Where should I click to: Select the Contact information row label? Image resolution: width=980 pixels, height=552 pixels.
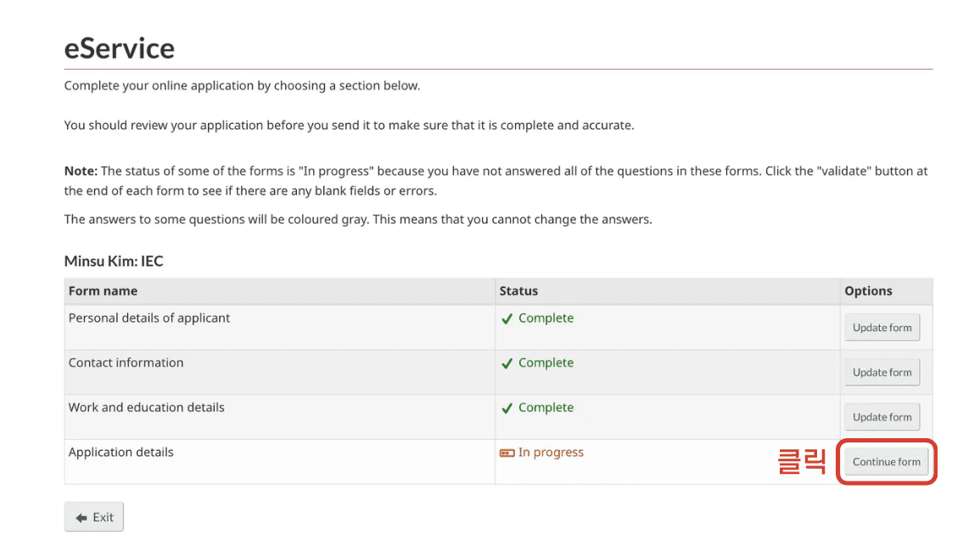coord(126,363)
